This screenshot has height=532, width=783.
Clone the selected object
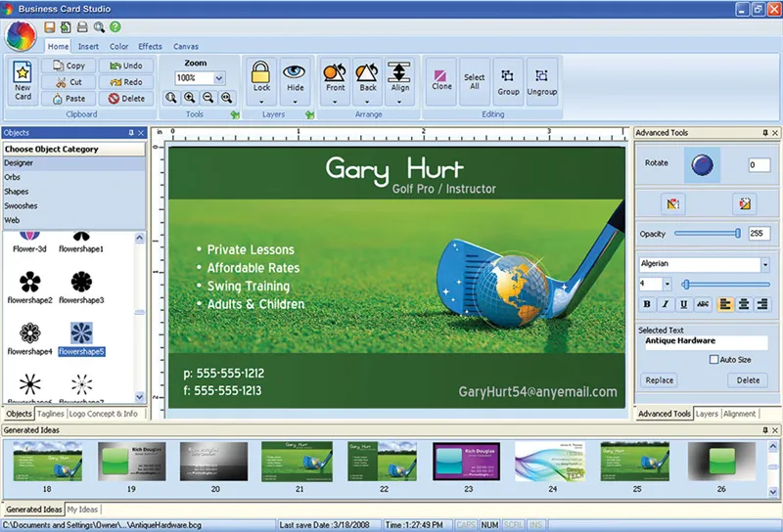(441, 81)
